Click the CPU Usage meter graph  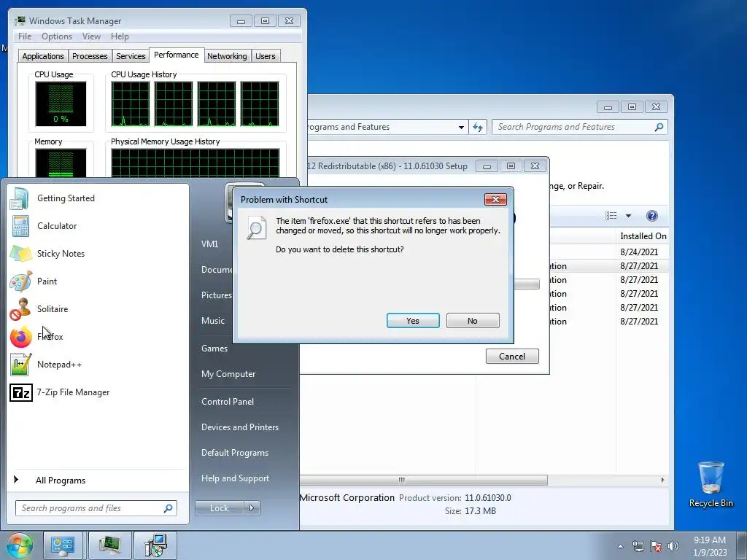(61, 104)
